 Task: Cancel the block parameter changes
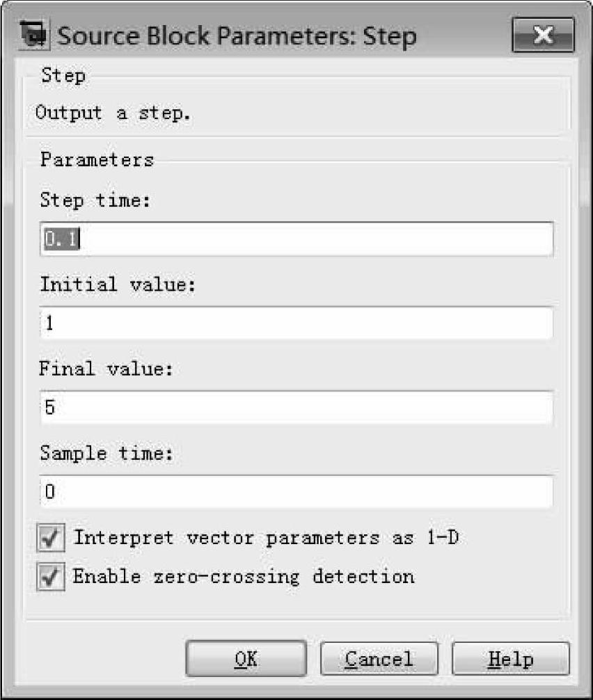click(379, 659)
